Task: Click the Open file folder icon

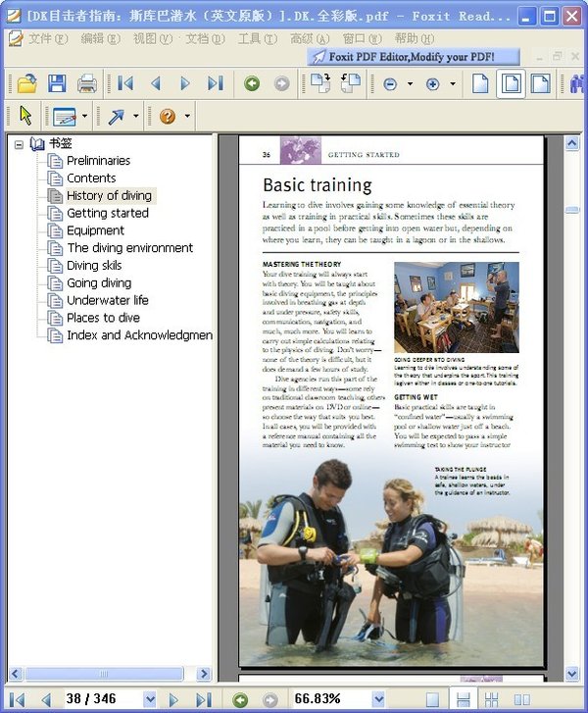Action: click(26, 84)
